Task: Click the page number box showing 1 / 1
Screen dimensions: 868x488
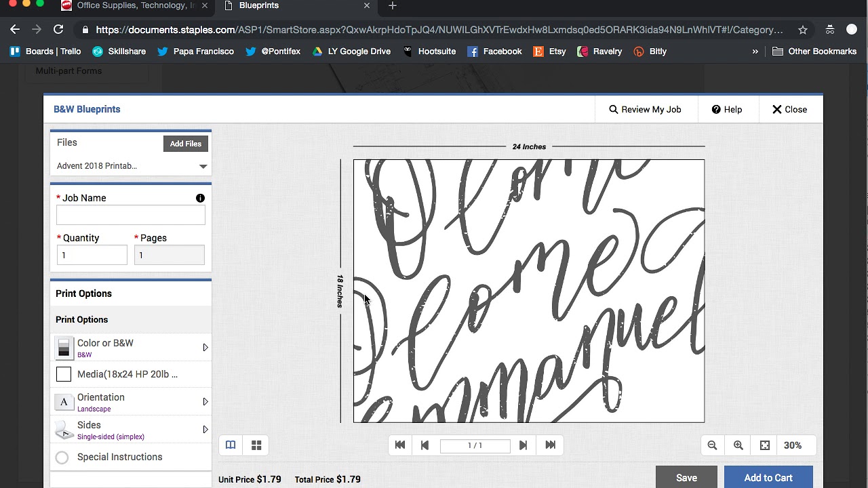Action: pyautogui.click(x=475, y=445)
